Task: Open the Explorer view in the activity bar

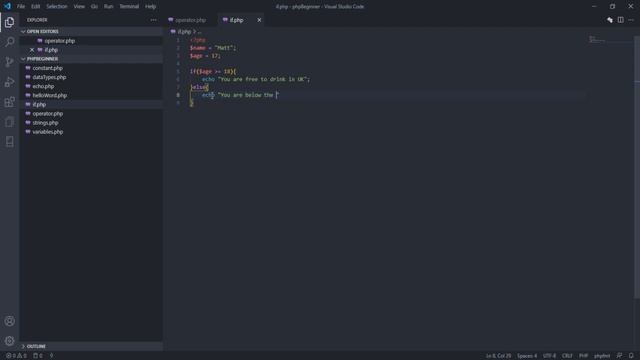Action: pyautogui.click(x=9, y=22)
